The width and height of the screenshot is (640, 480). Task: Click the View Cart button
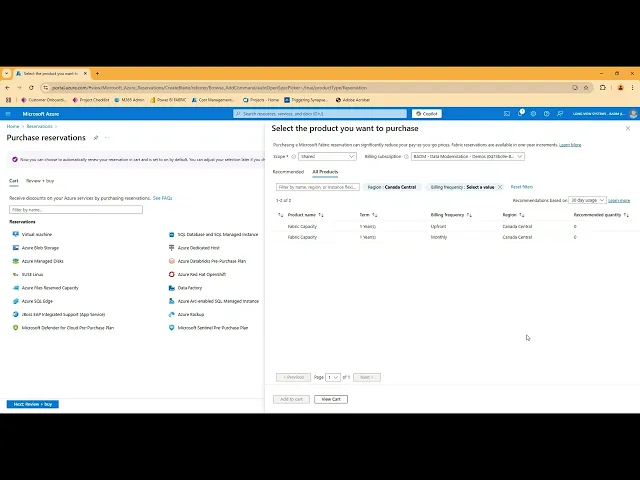tap(331, 399)
